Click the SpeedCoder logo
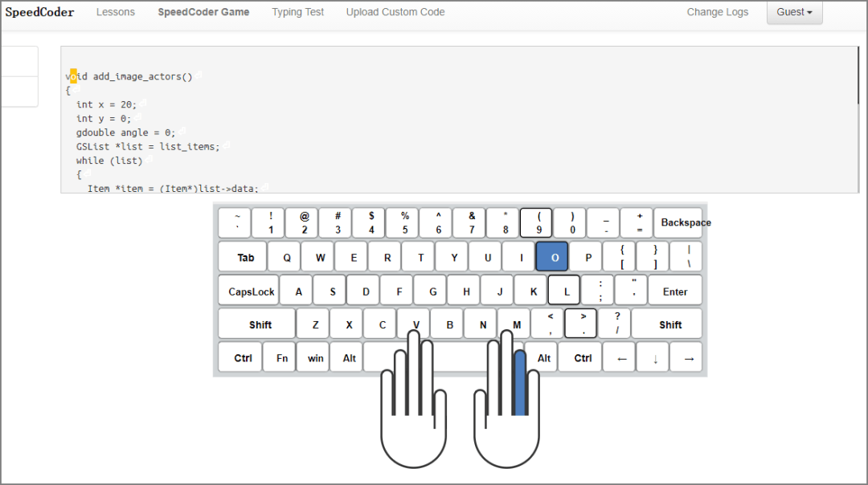Image resolution: width=868 pixels, height=485 pixels. pos(39,12)
